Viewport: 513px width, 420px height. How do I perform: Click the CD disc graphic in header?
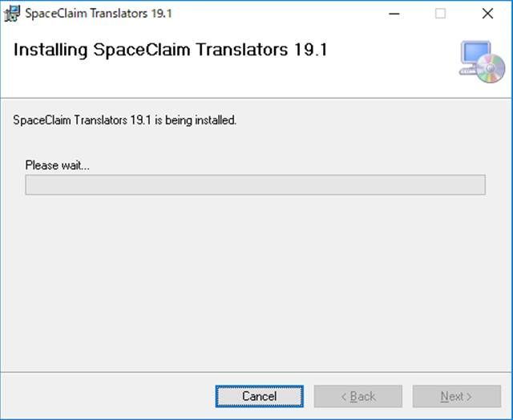coord(490,69)
